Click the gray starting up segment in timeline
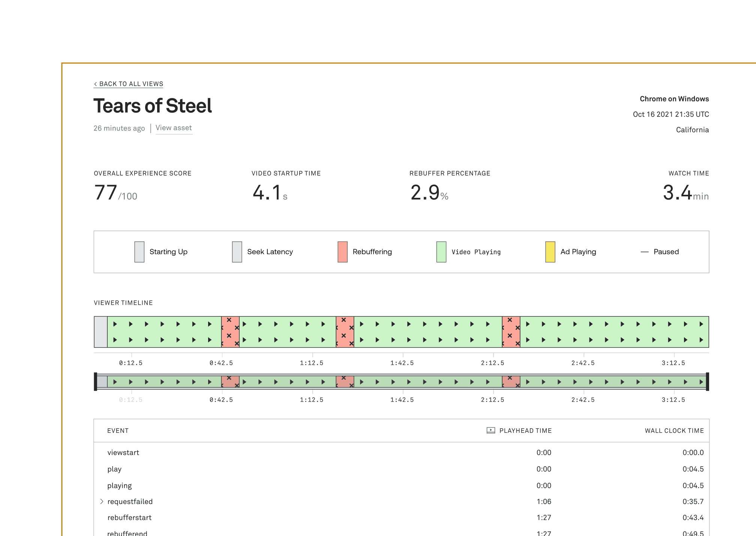The height and width of the screenshot is (536, 756). click(100, 332)
